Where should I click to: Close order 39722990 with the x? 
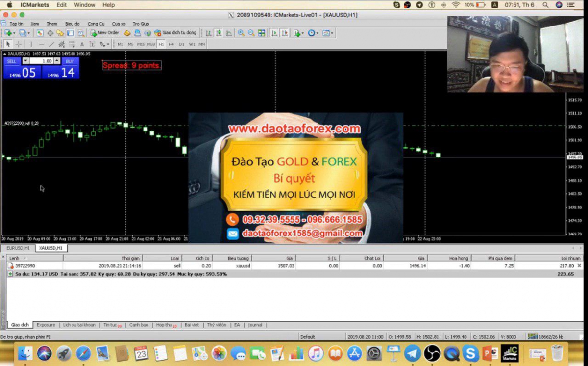click(x=580, y=265)
